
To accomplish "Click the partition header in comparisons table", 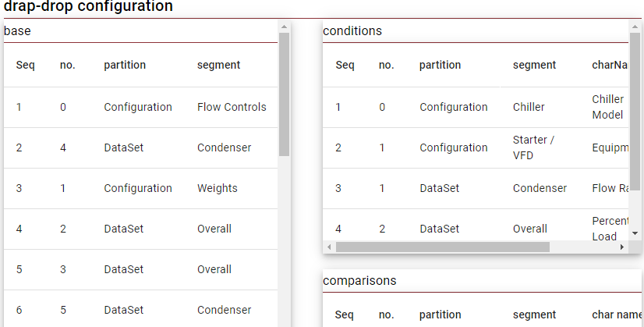I will tap(441, 315).
